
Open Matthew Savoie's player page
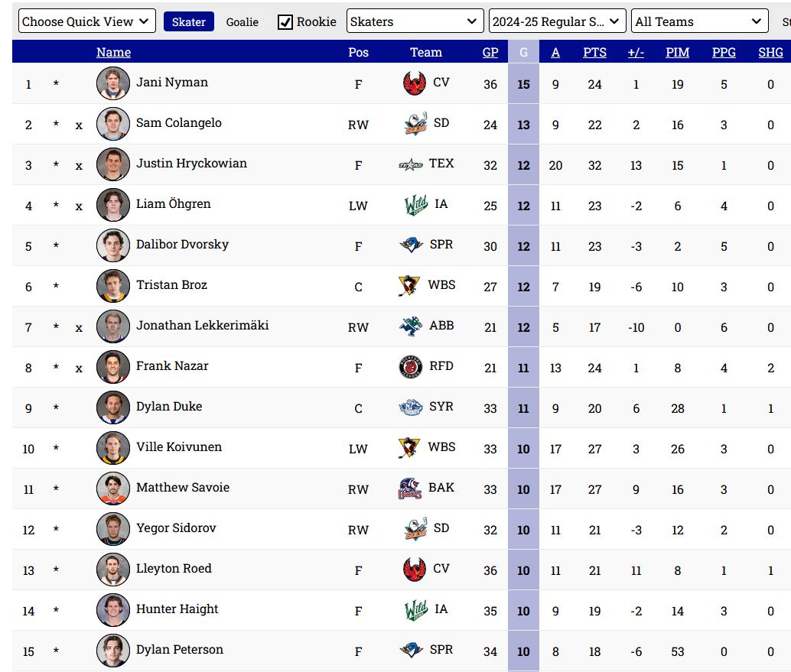tap(182, 488)
